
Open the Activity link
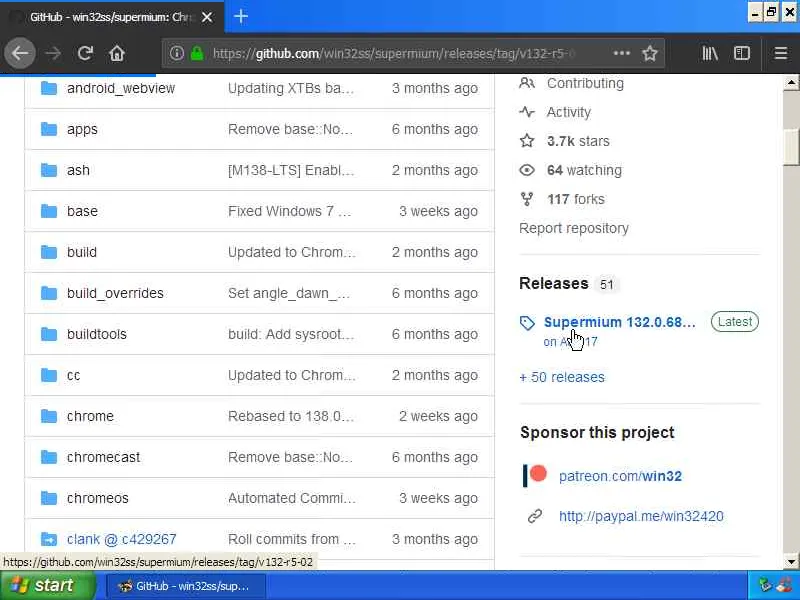pyautogui.click(x=568, y=112)
